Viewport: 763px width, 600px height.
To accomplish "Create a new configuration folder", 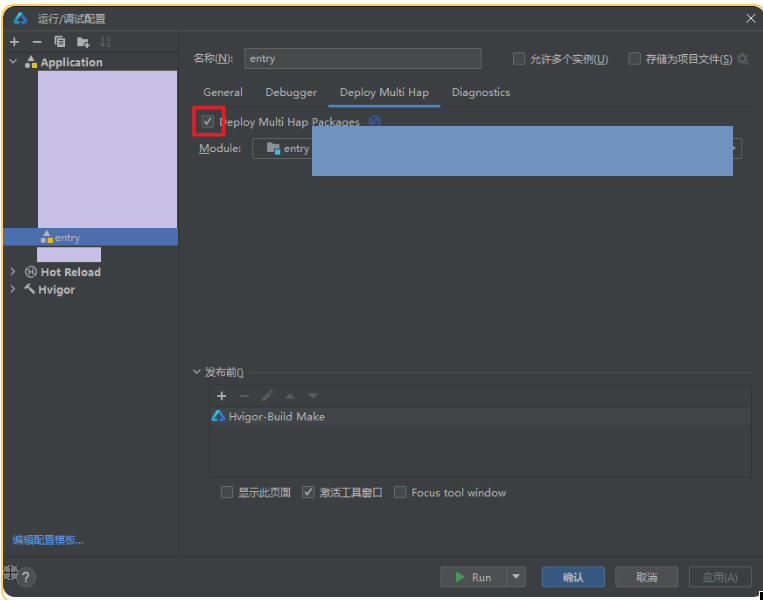I will coord(83,42).
